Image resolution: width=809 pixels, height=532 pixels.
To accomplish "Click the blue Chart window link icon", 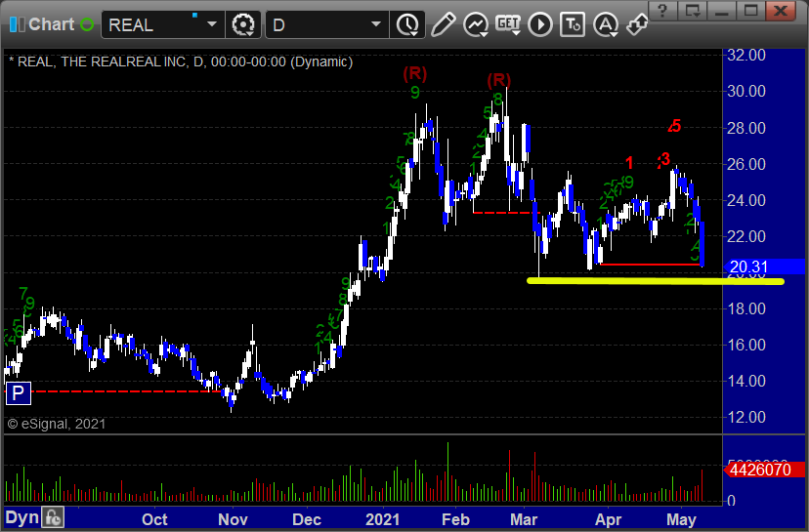I will (x=17, y=24).
